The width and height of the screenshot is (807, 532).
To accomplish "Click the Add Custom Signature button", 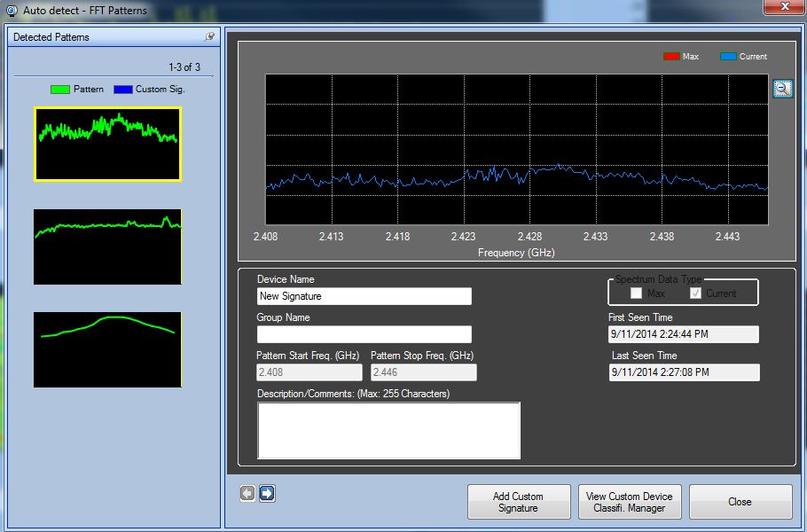I will 518,502.
